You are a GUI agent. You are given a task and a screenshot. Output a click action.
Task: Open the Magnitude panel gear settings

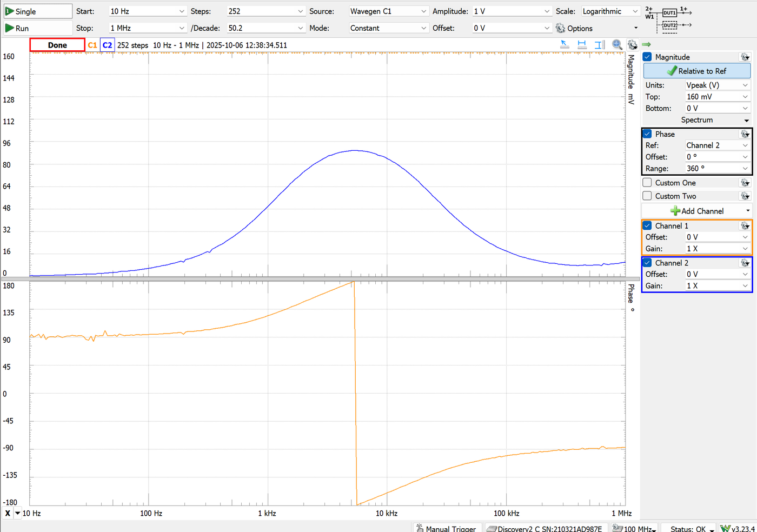click(x=745, y=57)
